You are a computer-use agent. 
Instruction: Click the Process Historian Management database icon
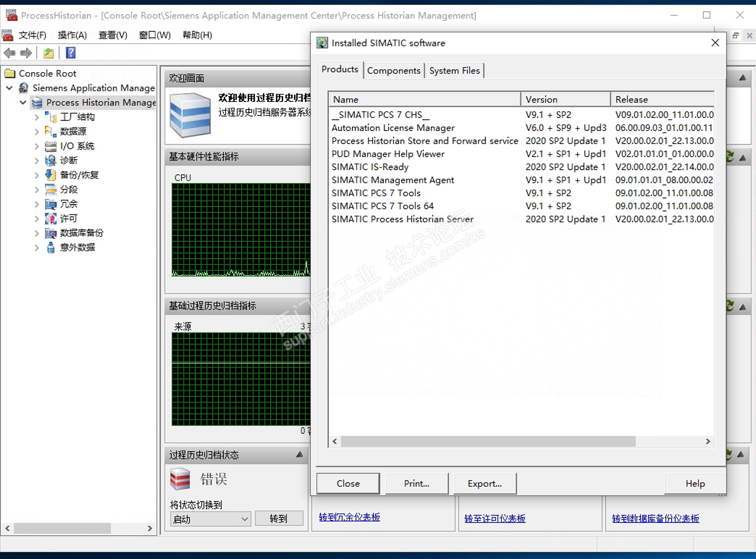(x=37, y=103)
